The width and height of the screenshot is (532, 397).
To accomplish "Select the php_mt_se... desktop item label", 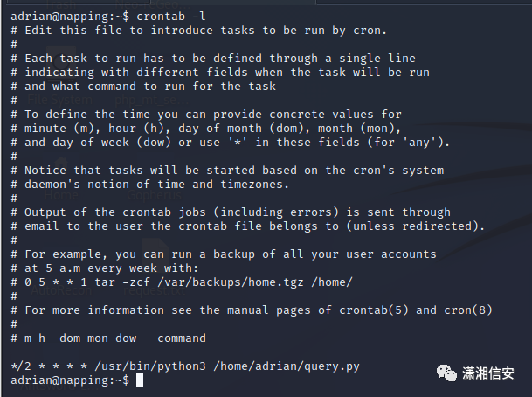I will pyautogui.click(x=152, y=100).
